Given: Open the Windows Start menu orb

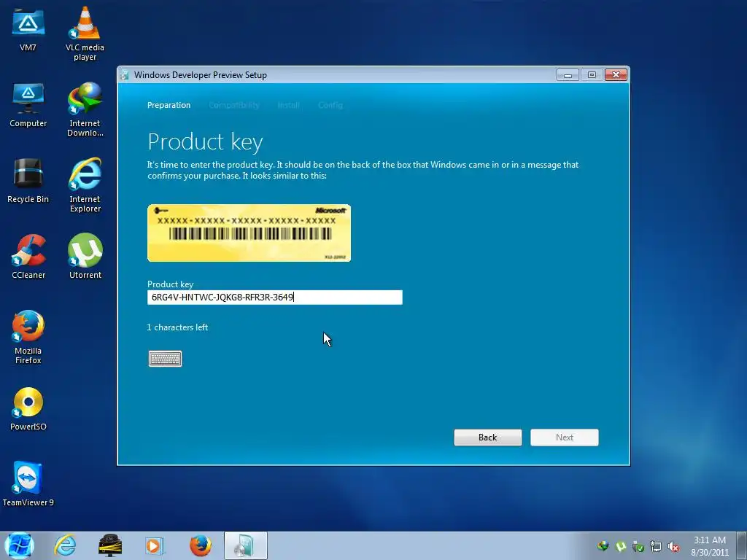Looking at the screenshot, I should (19, 545).
